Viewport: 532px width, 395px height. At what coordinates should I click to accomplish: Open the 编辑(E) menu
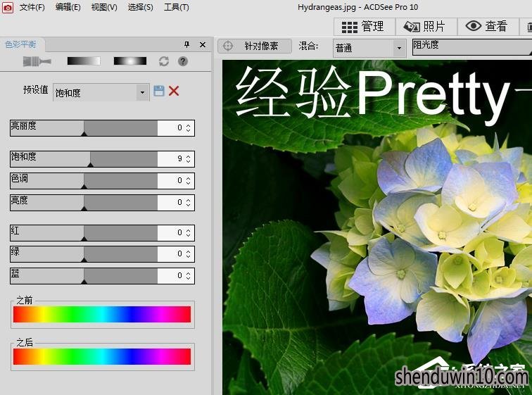68,7
